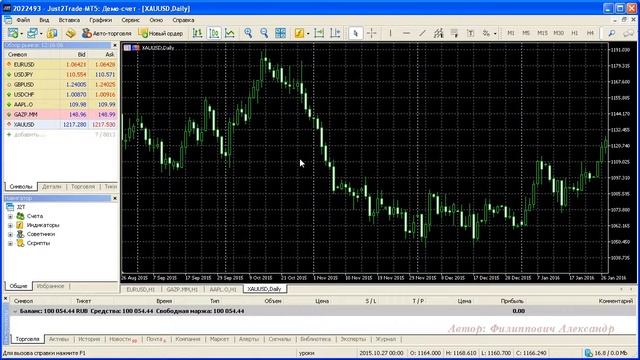Click the Новый ордер button

(x=160, y=33)
